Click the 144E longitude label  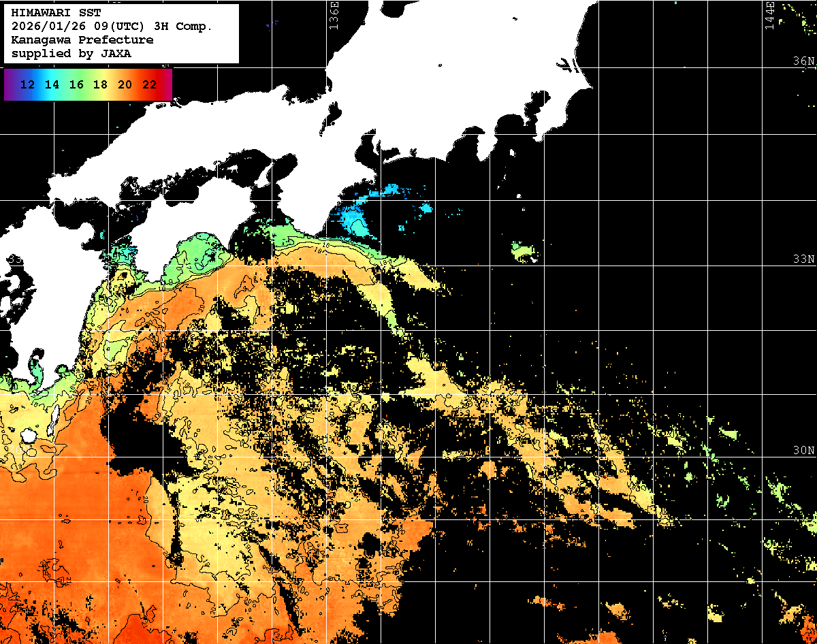769,15
